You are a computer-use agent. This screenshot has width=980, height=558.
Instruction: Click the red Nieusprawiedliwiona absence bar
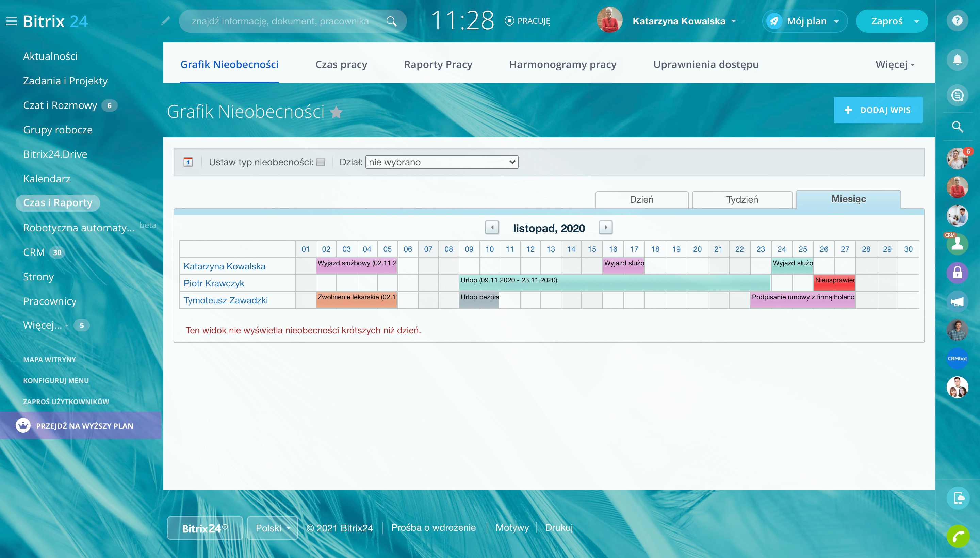tap(834, 283)
